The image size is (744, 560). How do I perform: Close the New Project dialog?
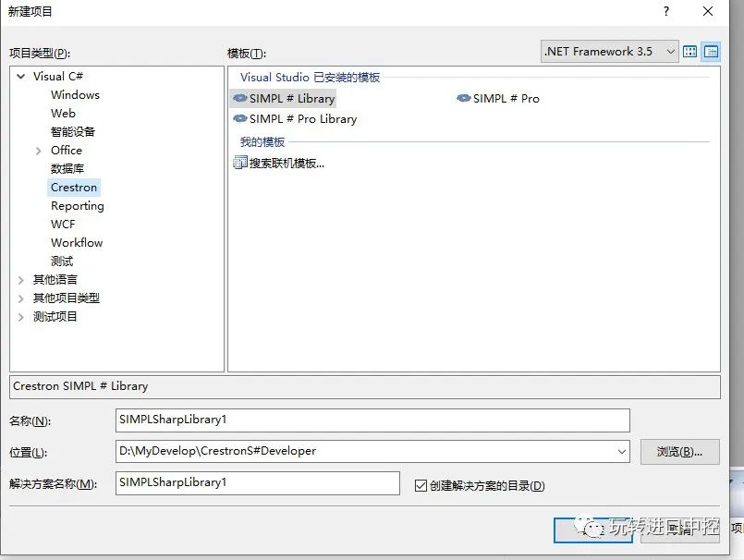(x=707, y=11)
